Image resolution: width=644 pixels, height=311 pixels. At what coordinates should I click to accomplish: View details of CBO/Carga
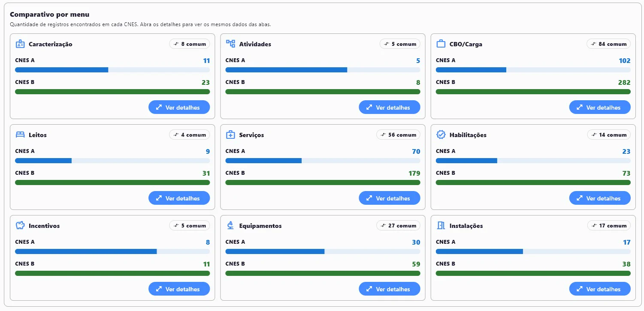600,107
